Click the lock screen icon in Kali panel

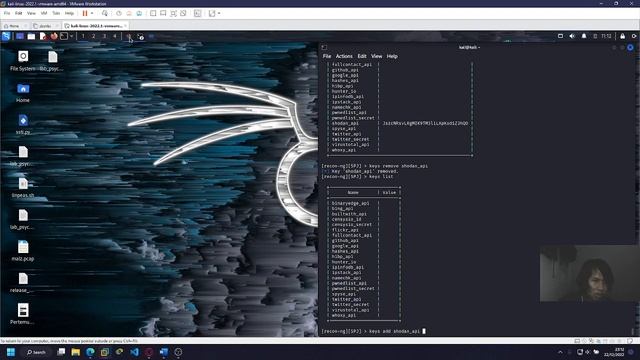tap(622, 36)
